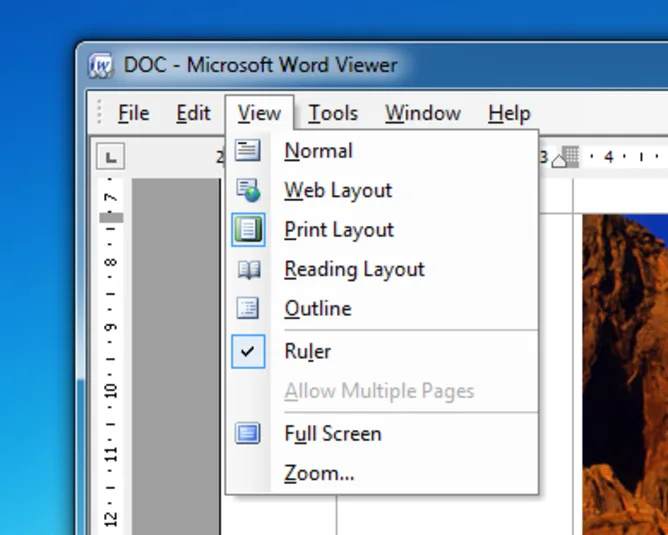Click the Outline view icon

(x=248, y=308)
